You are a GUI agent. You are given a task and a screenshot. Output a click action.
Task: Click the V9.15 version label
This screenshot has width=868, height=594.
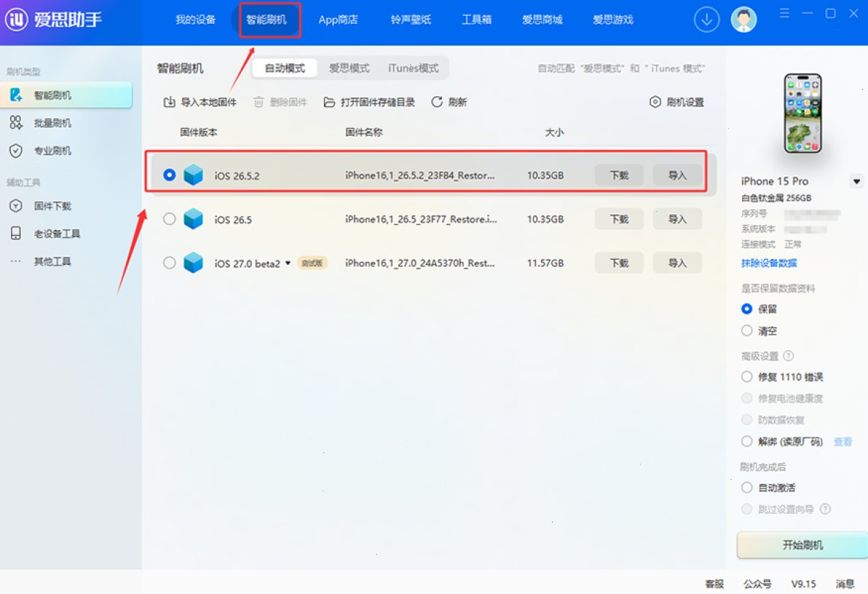[803, 583]
